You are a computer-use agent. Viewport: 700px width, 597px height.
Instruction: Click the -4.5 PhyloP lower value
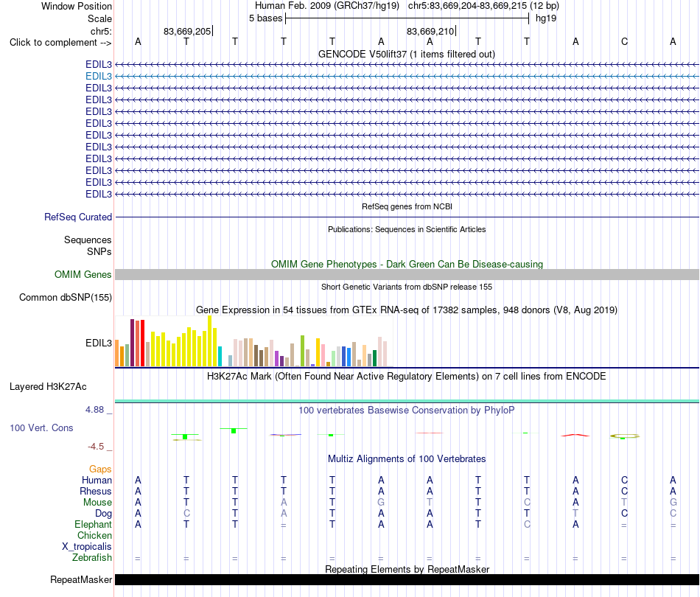[x=96, y=447]
